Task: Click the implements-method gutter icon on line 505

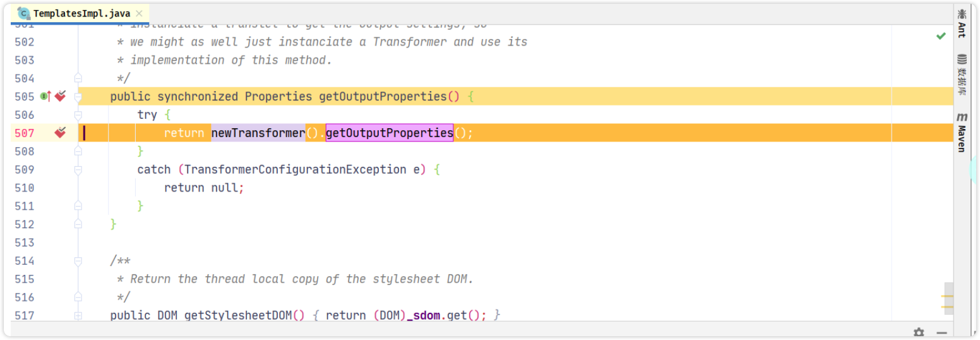Action: [x=45, y=97]
